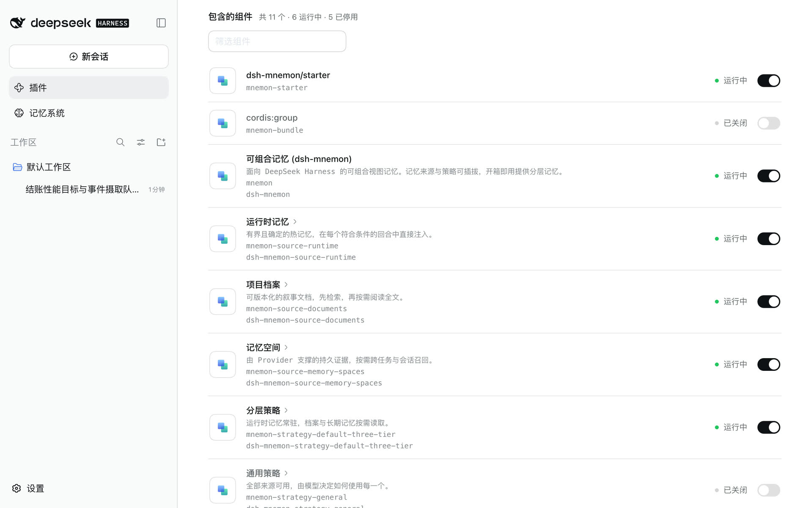This screenshot has height=508, width=812.
Task: Open the 记忆空间 chevron
Action: [x=286, y=348]
